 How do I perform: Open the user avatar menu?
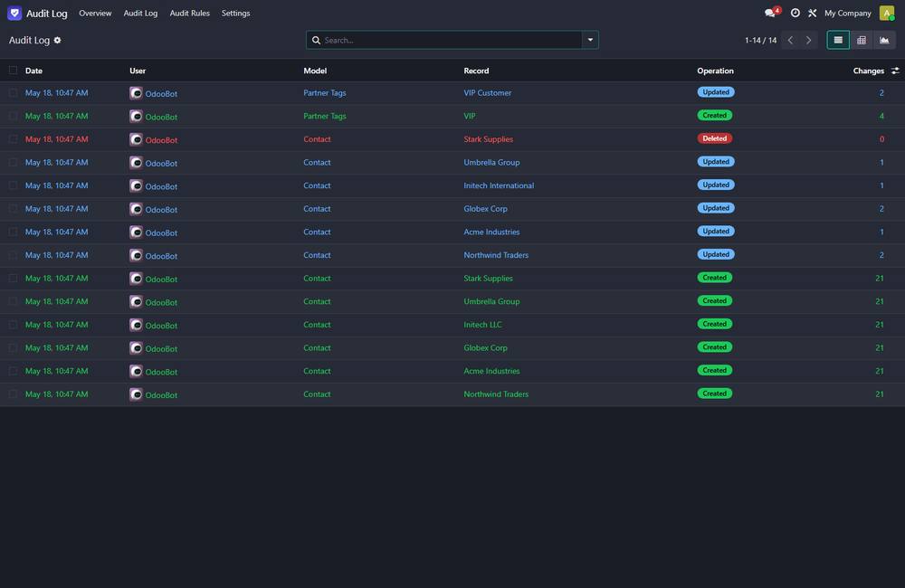pyautogui.click(x=887, y=13)
